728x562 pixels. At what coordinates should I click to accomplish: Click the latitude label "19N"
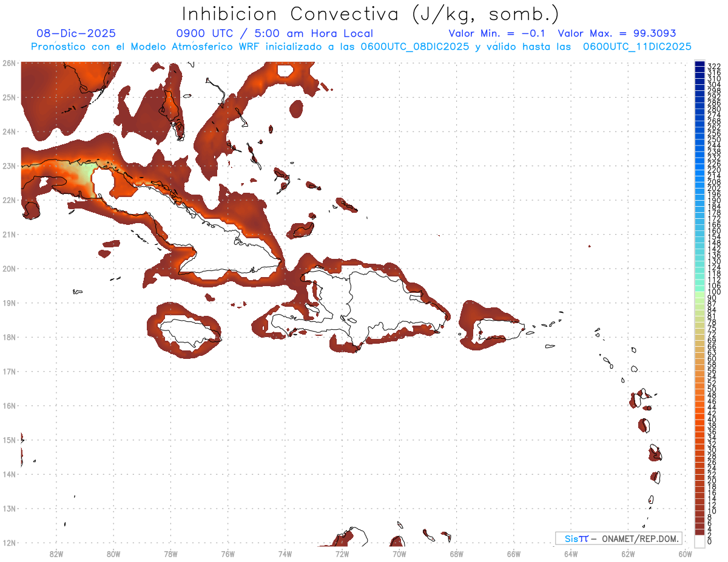8,303
